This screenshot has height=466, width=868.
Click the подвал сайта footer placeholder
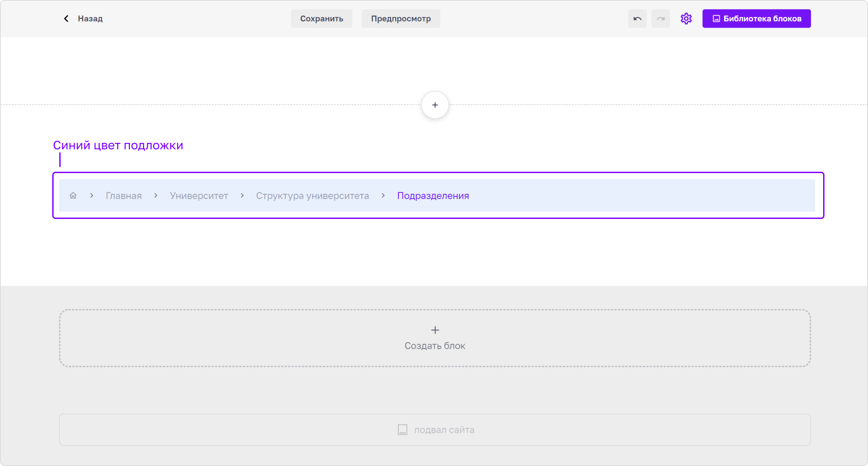point(435,430)
